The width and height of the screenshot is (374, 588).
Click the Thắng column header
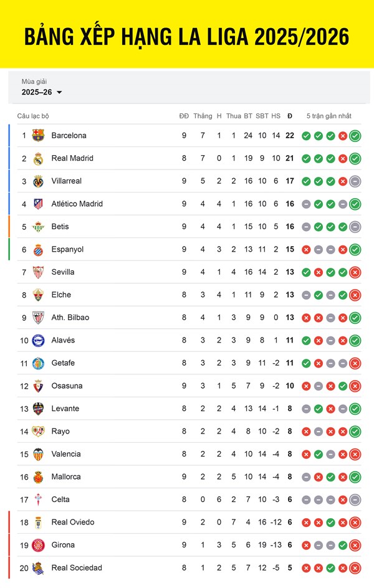pos(203,116)
